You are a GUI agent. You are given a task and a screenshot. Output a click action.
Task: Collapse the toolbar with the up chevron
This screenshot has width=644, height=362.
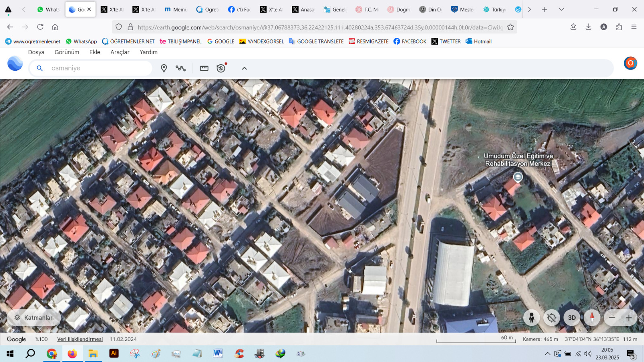coord(244,68)
